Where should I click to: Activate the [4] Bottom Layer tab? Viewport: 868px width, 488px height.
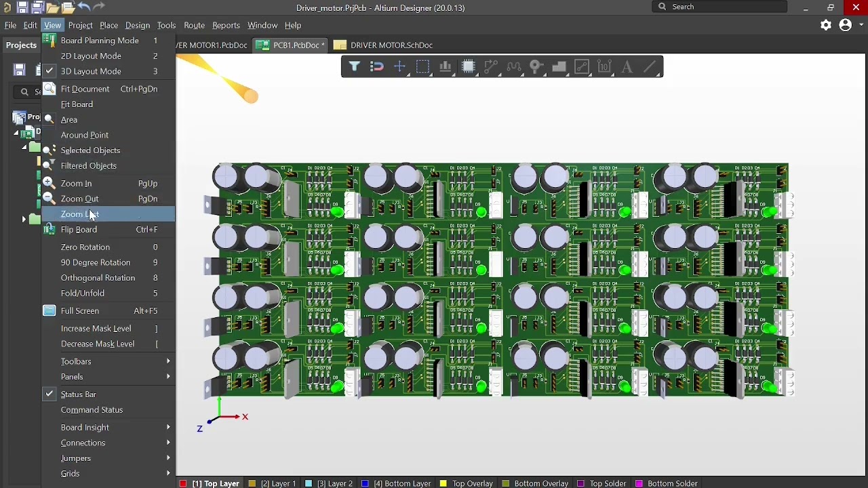pyautogui.click(x=397, y=483)
